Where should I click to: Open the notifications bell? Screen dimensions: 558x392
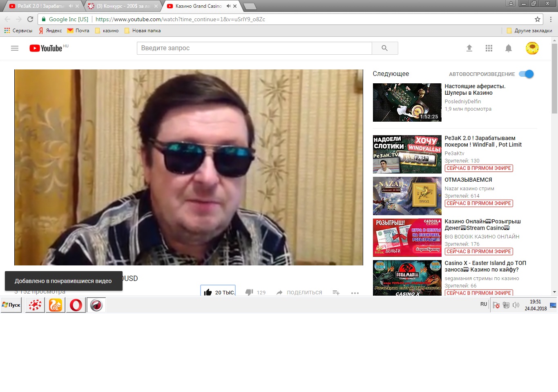tap(509, 48)
